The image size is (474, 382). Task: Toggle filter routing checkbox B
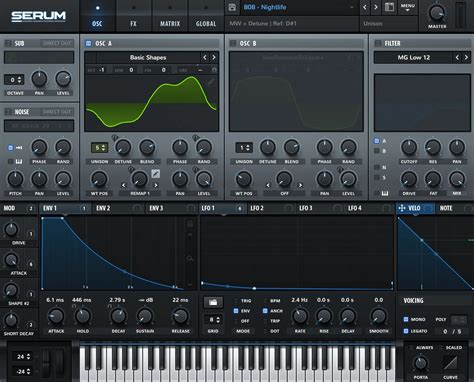377,151
